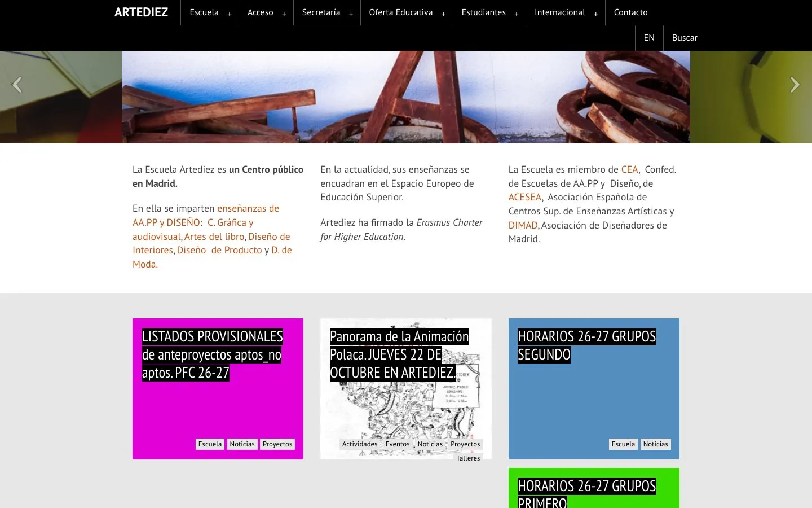Expand the Oferta Educativa plus sign

[x=443, y=14]
